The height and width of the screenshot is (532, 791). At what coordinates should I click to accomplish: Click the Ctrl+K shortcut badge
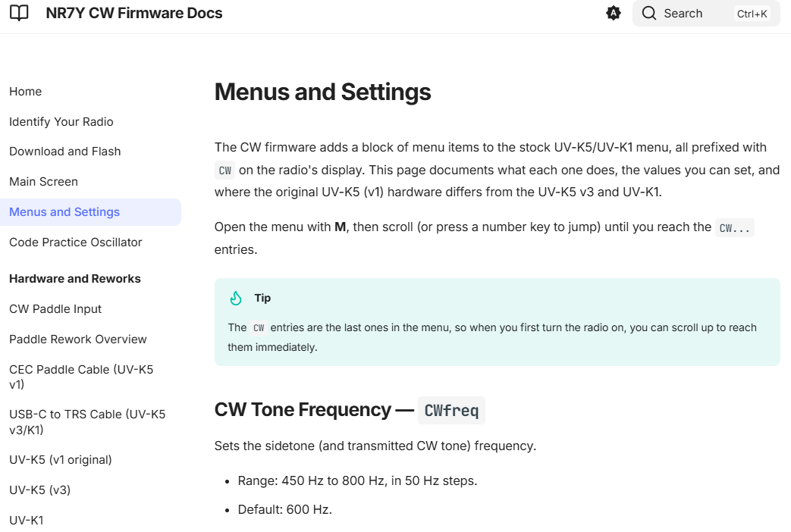tap(752, 14)
